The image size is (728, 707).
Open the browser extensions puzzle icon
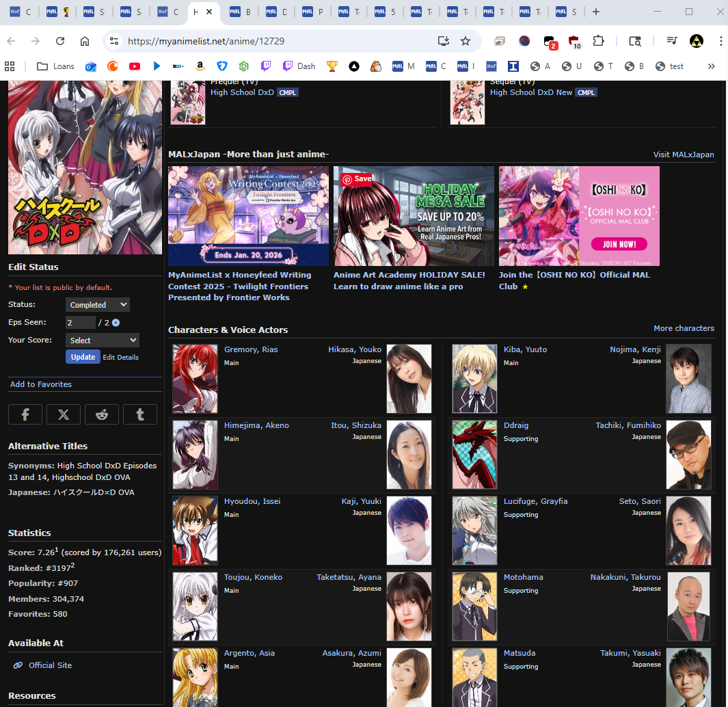[x=599, y=41]
